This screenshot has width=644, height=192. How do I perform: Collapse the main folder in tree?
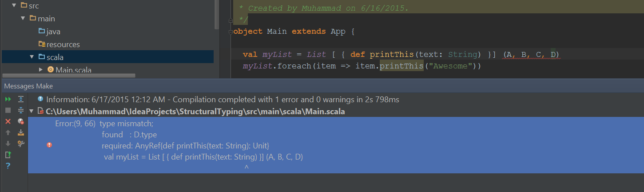point(23,19)
